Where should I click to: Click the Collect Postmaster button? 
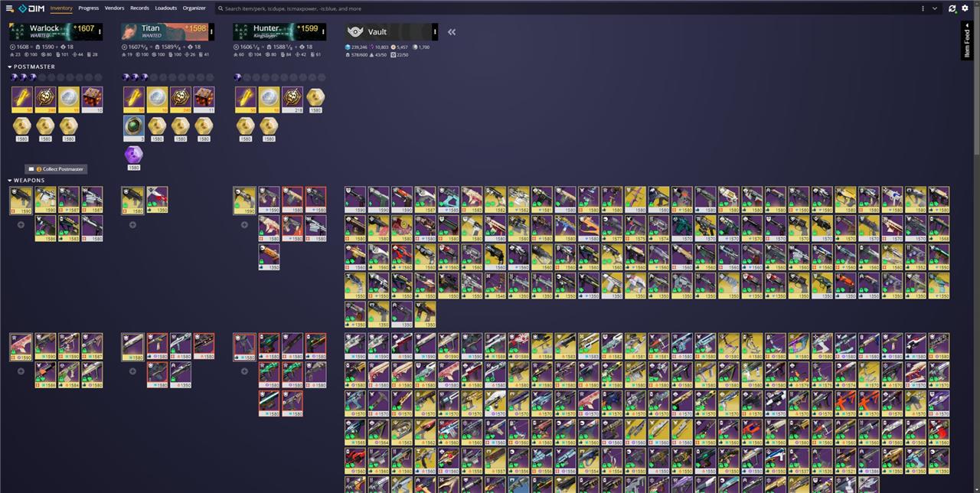point(56,169)
